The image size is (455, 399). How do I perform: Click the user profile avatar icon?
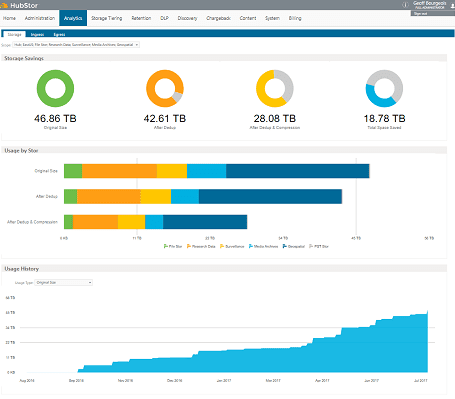tap(452, 6)
